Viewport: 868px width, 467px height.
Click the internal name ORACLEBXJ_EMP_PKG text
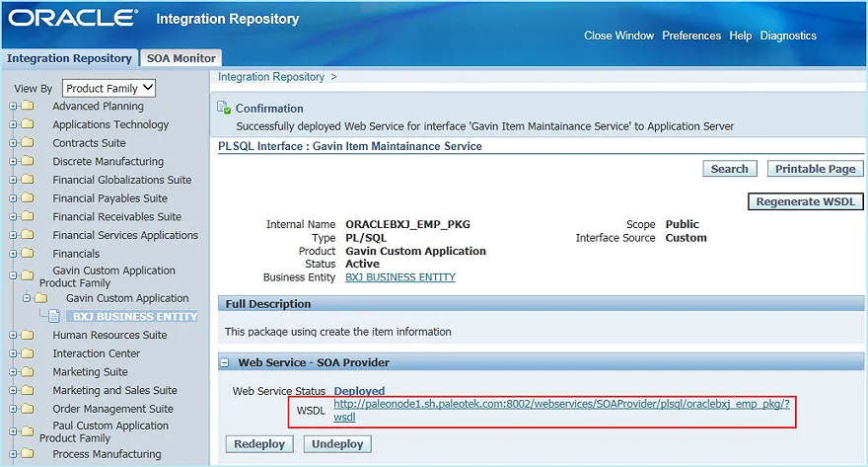[407, 224]
